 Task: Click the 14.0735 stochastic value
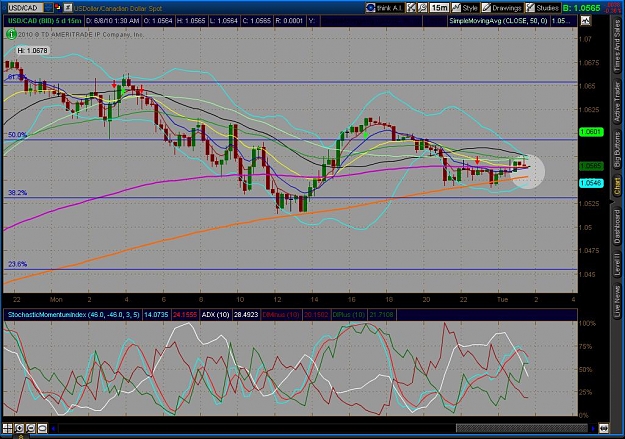point(156,315)
